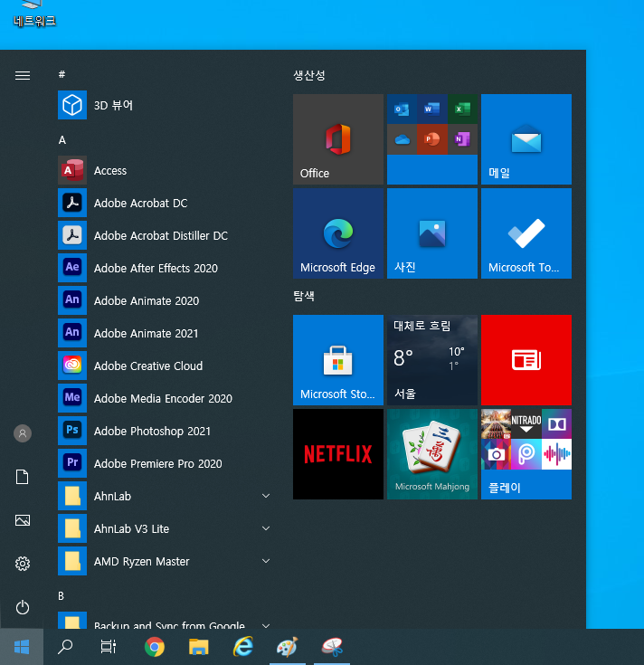This screenshot has width=644, height=665.
Task: Open OneNote in the Office tile group
Action: (462, 139)
